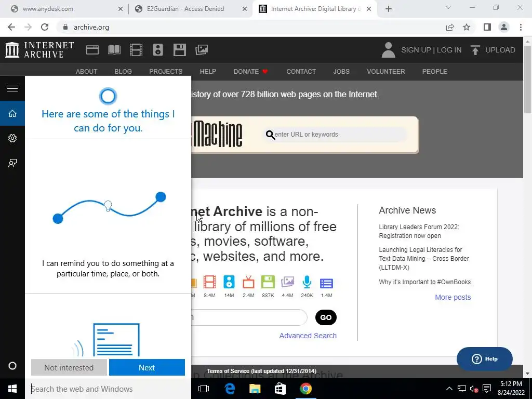Open the Web section icon in Archive header
Viewport: 532px width, 399px height.
pyautogui.click(x=92, y=50)
